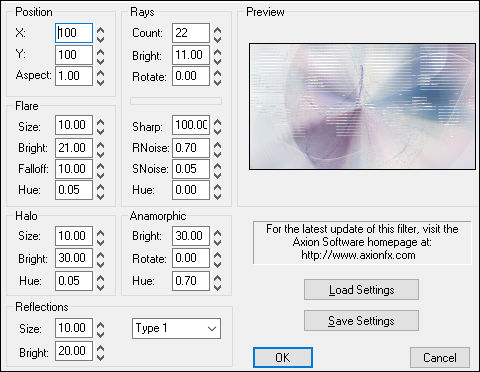Click the Flare Falloff field
Screen dimensions: 480x372
74,169
